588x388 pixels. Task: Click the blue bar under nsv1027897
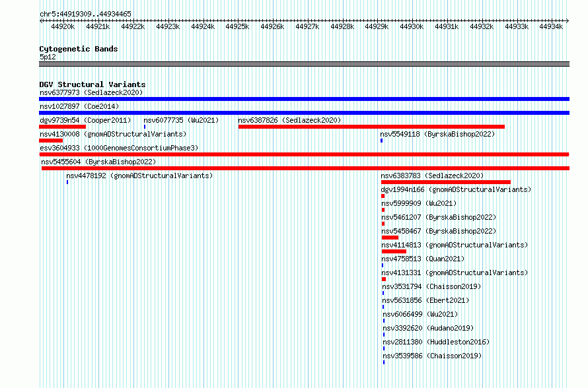click(x=304, y=113)
